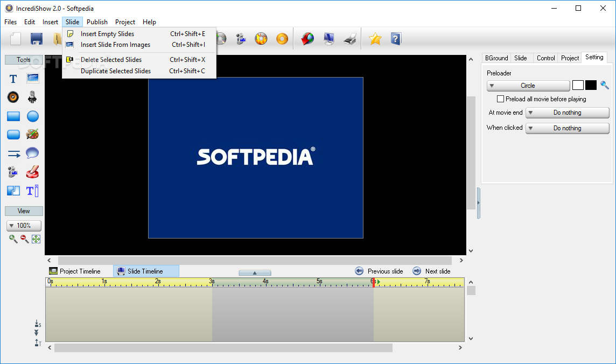Go to Next slide
616x364 pixels.
[x=431, y=271]
